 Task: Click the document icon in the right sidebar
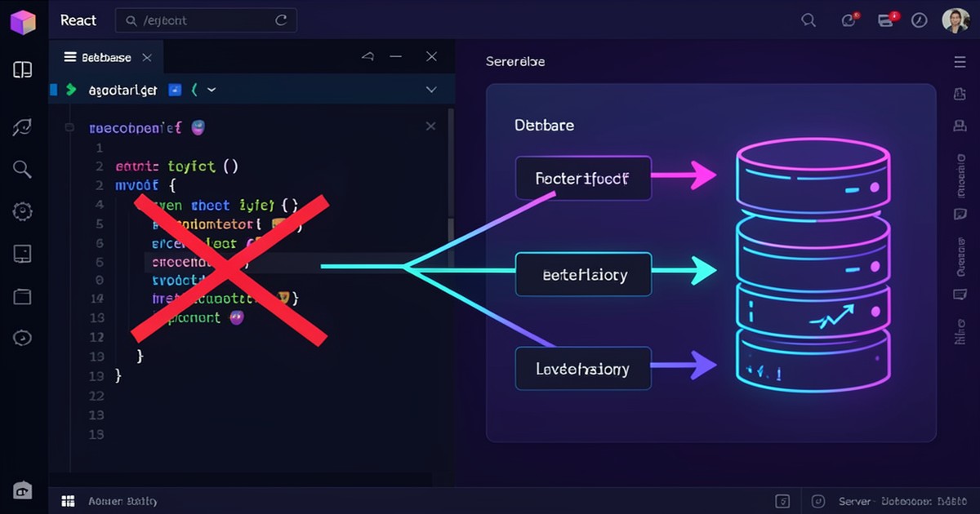(960, 95)
